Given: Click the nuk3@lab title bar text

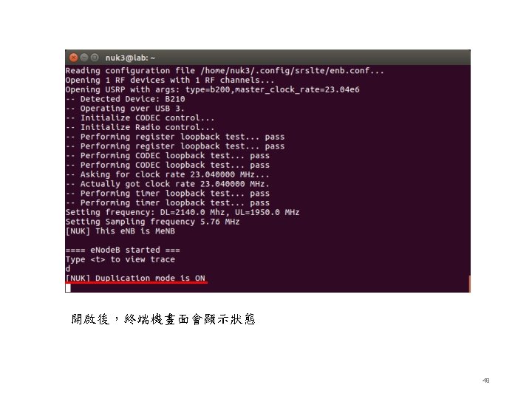Looking at the screenshot, I should [x=130, y=58].
